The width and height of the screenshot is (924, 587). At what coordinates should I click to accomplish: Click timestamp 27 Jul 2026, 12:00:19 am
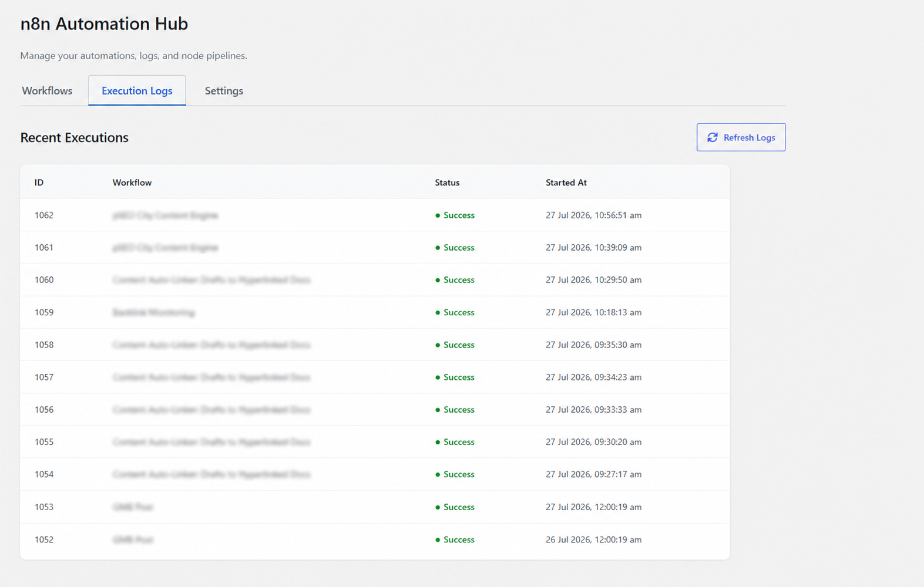[593, 507]
